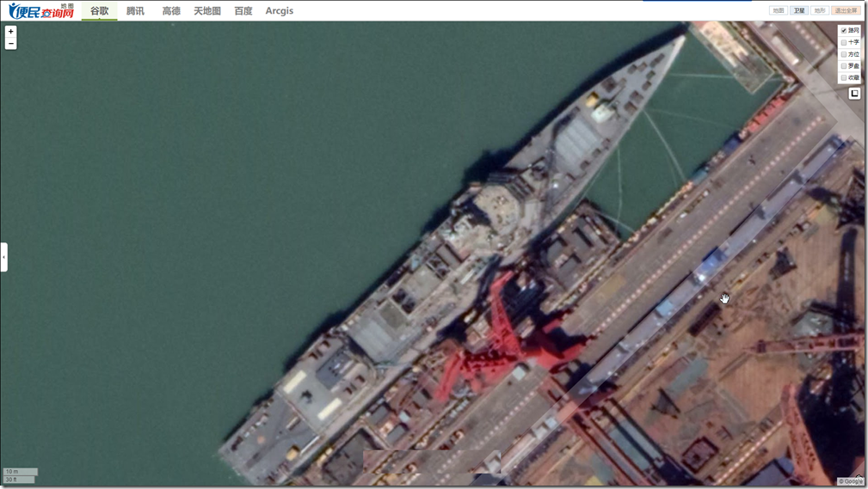The image size is (868, 489).
Task: Select the 卫星 satellite view button
Action: [799, 11]
